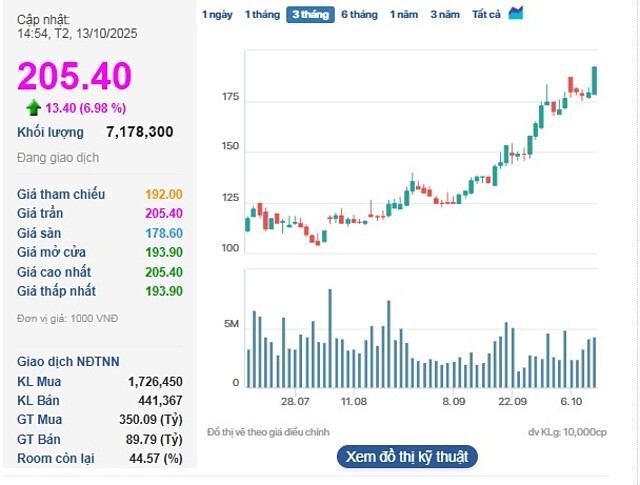Select the 1 ngày time range tab
The width and height of the screenshot is (640, 485).
tap(217, 14)
